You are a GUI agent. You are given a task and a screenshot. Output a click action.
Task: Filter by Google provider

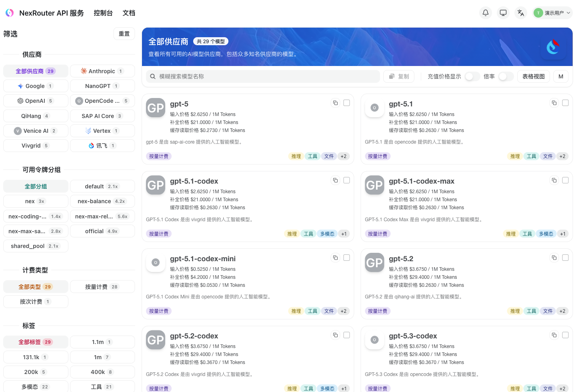(x=36, y=86)
